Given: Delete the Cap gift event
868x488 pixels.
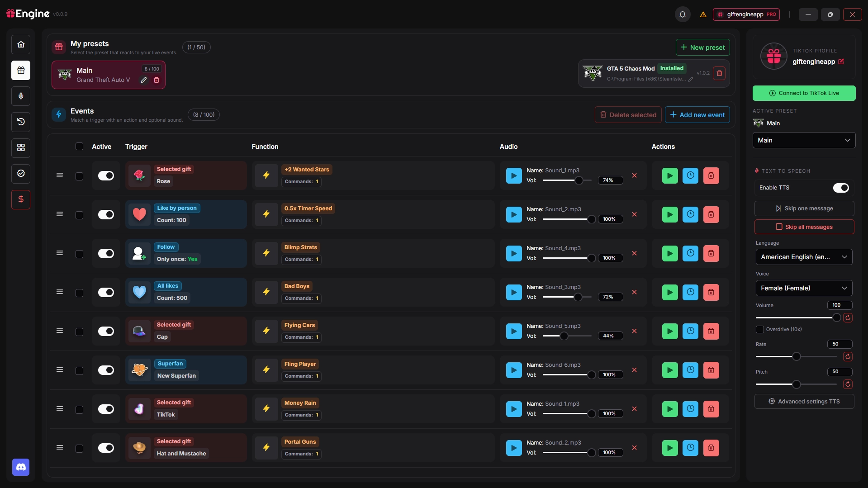Looking at the screenshot, I should [x=711, y=331].
